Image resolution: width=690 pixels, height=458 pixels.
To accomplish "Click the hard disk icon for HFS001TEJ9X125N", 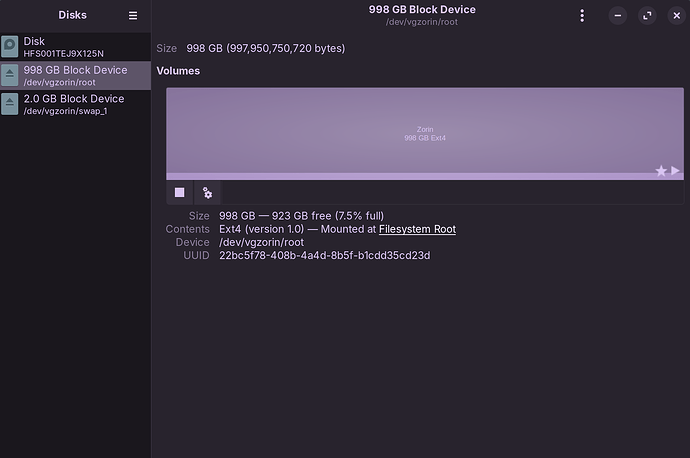I will point(10,46).
